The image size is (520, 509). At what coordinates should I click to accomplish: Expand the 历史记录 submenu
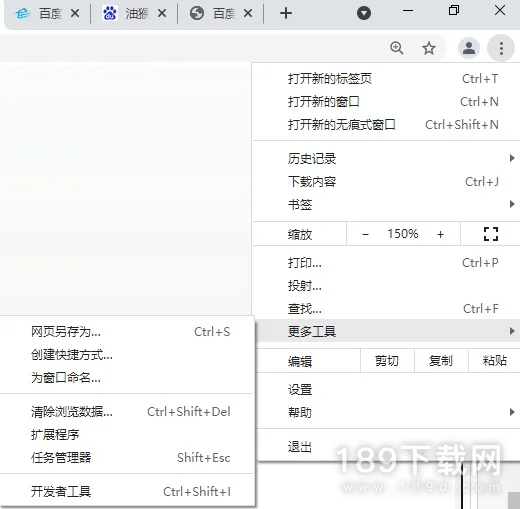pyautogui.click(x=387, y=159)
